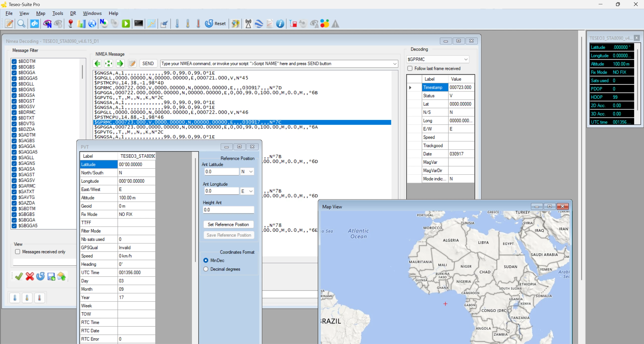
Task: Click red X icon under Message Filter
Action: (30, 277)
